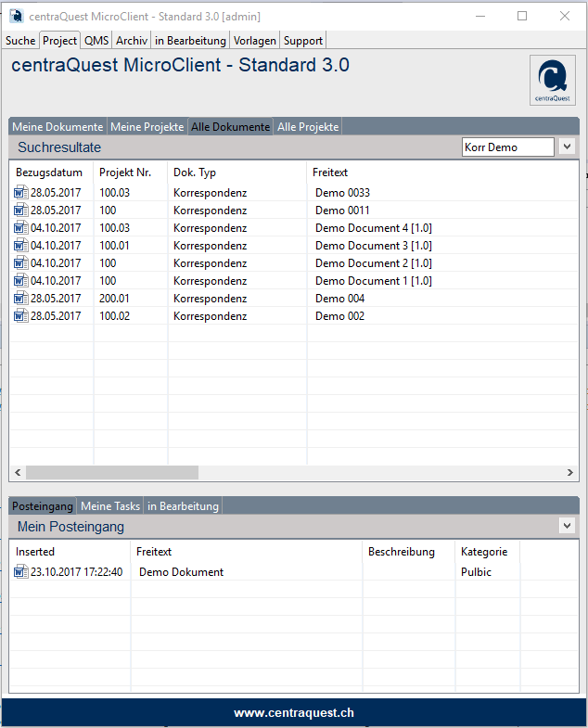
Task: Switch to Posteingang tab
Action: 43,506
